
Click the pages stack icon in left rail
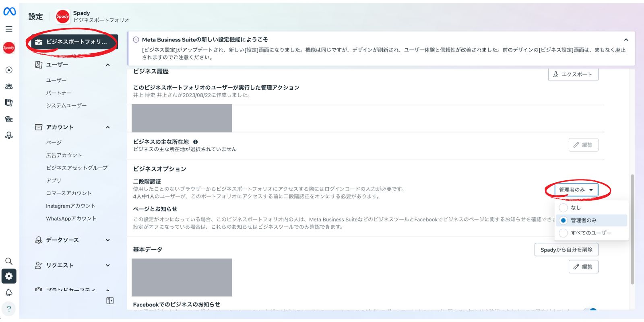point(9,103)
